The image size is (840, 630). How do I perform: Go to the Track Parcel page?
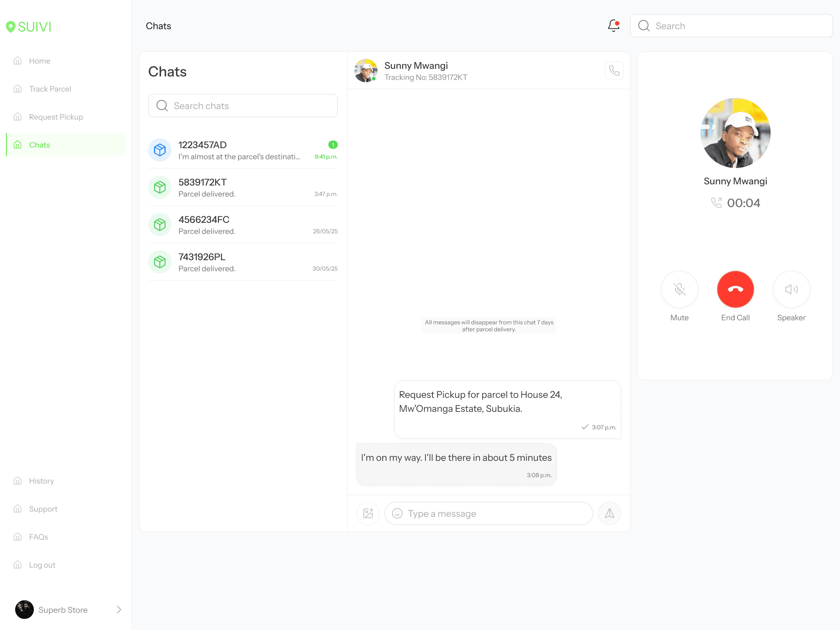click(x=50, y=89)
